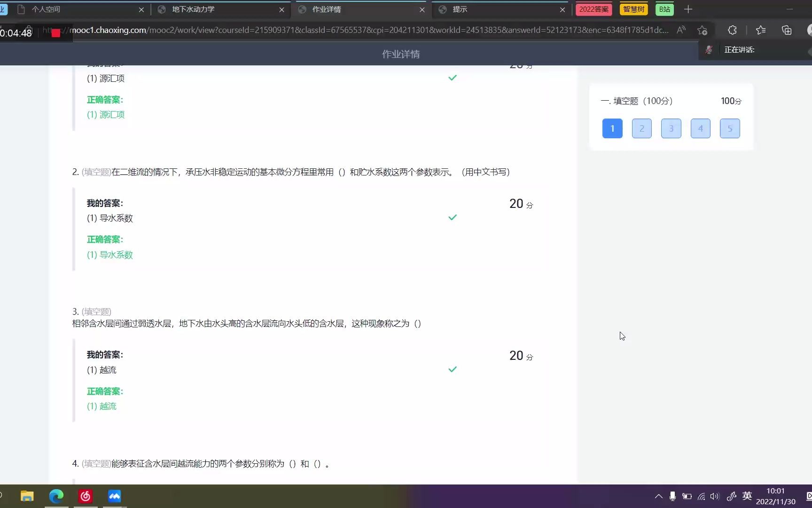Open the 2022答案 bookmark

593,9
